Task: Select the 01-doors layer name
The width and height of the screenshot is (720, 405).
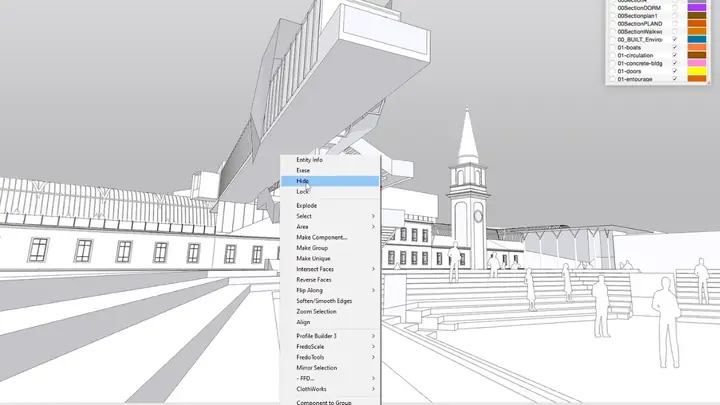Action: click(x=629, y=71)
